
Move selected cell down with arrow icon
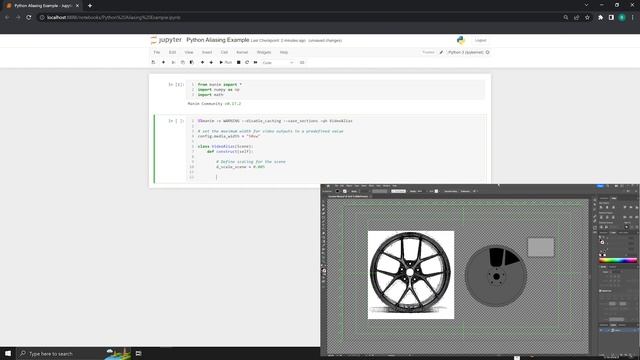point(211,62)
